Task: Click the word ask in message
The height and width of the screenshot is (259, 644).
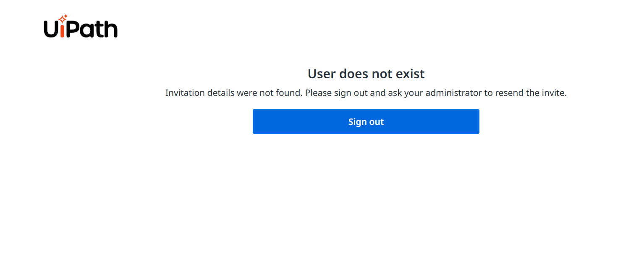Action: 395,93
